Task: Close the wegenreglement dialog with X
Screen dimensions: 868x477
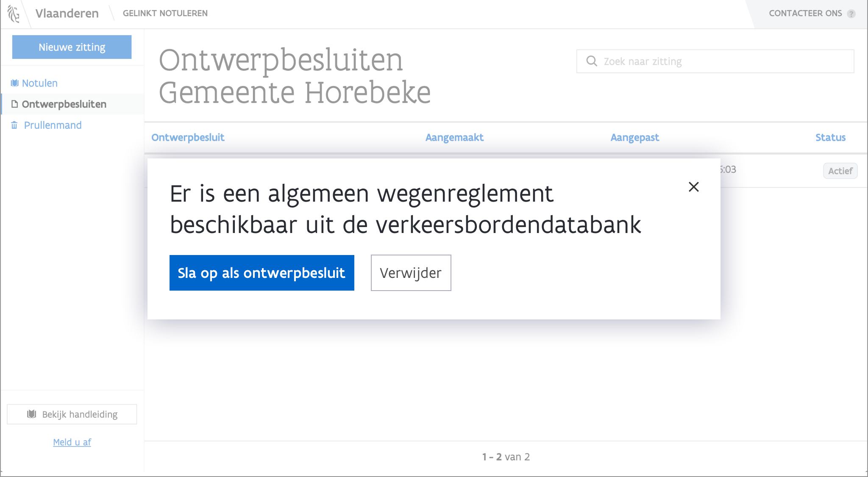Action: pyautogui.click(x=693, y=187)
